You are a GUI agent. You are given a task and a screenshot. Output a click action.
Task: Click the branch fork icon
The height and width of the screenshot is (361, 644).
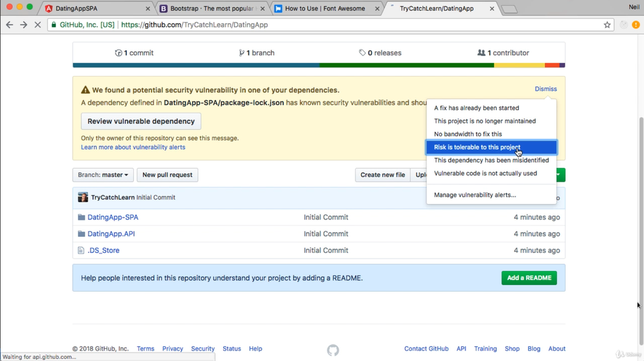coord(241,53)
